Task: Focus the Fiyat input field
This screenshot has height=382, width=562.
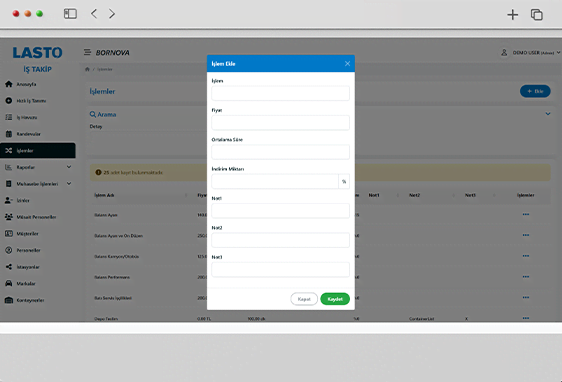Action: [x=280, y=123]
